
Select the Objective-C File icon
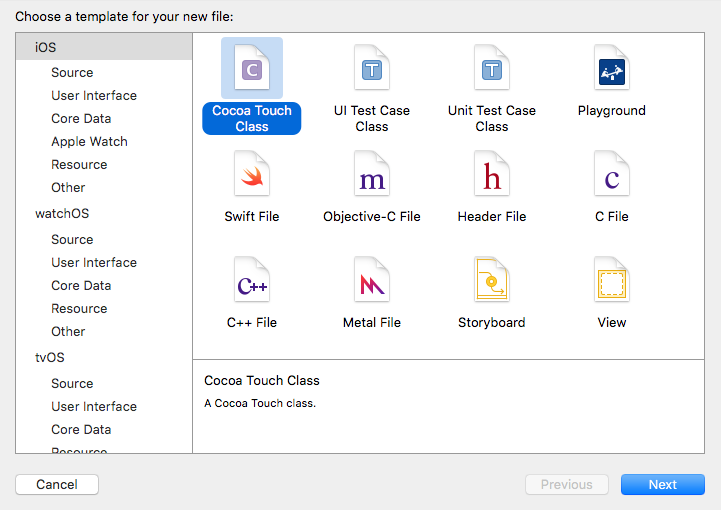[x=372, y=176]
